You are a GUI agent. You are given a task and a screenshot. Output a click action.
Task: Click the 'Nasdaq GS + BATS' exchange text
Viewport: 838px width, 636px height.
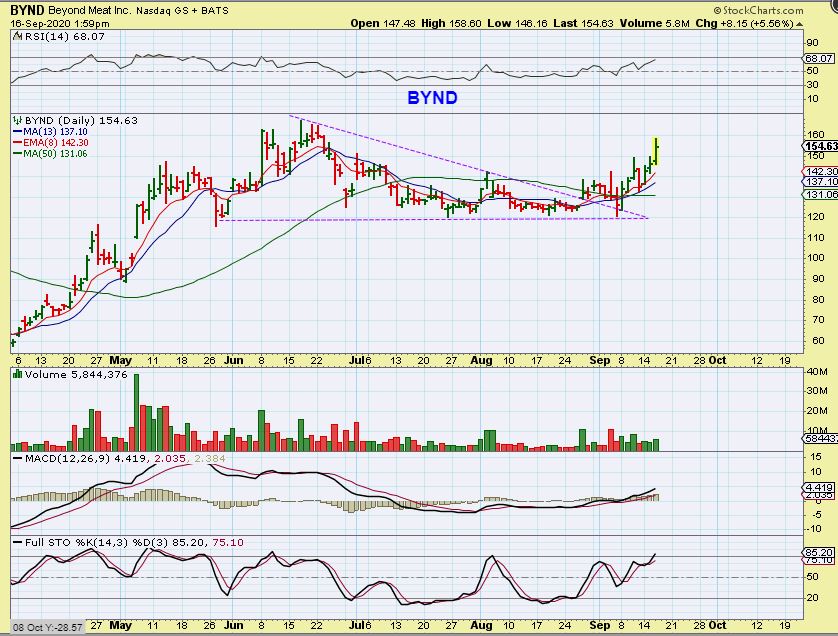[x=182, y=10]
